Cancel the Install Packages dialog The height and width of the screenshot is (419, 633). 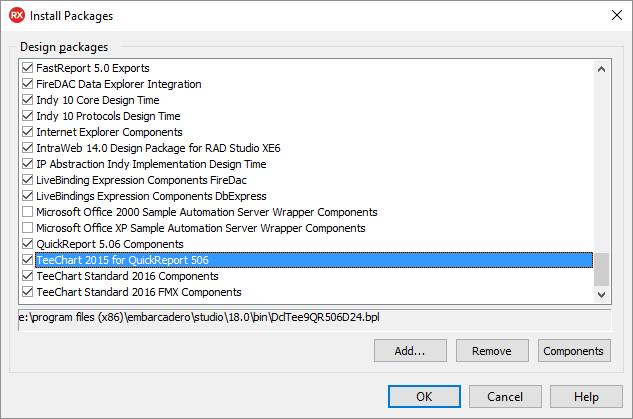505,396
